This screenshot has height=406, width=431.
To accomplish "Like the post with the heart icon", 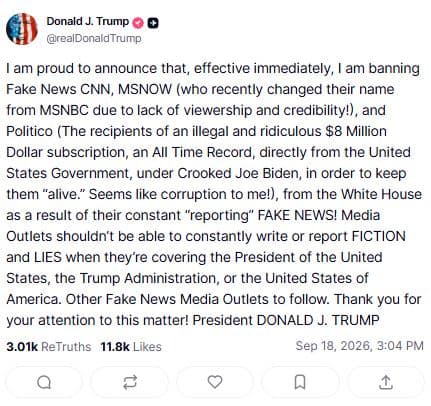I will point(215,382).
